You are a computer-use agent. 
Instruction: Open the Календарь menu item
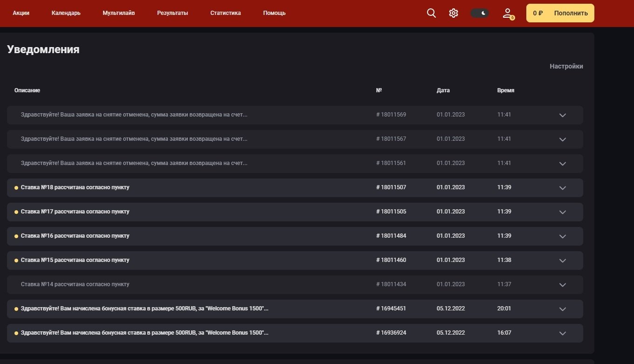click(66, 13)
